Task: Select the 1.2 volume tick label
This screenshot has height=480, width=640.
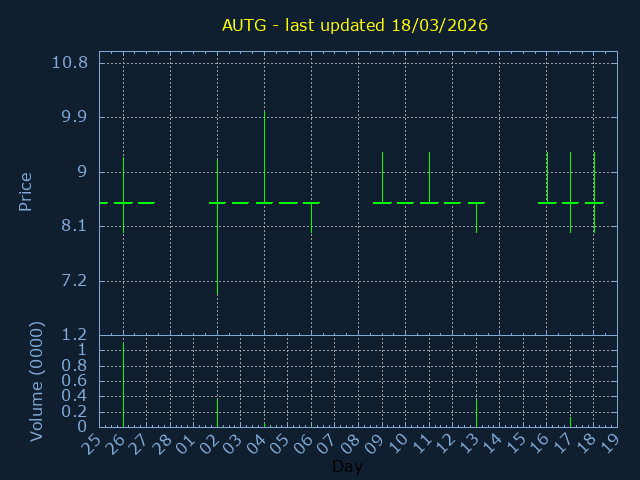Action: [74, 335]
